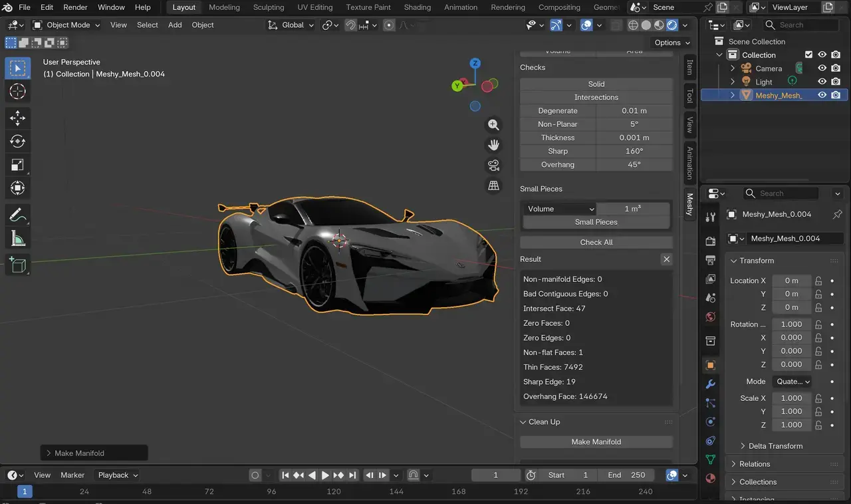
Task: Click the pan hand viewport icon
Action: 493,145
